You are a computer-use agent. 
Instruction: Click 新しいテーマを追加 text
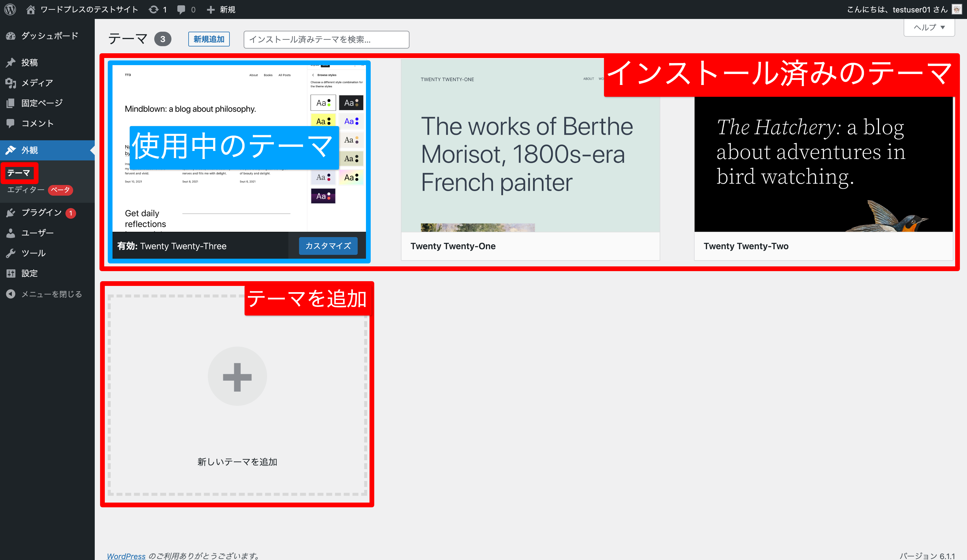coord(237,462)
